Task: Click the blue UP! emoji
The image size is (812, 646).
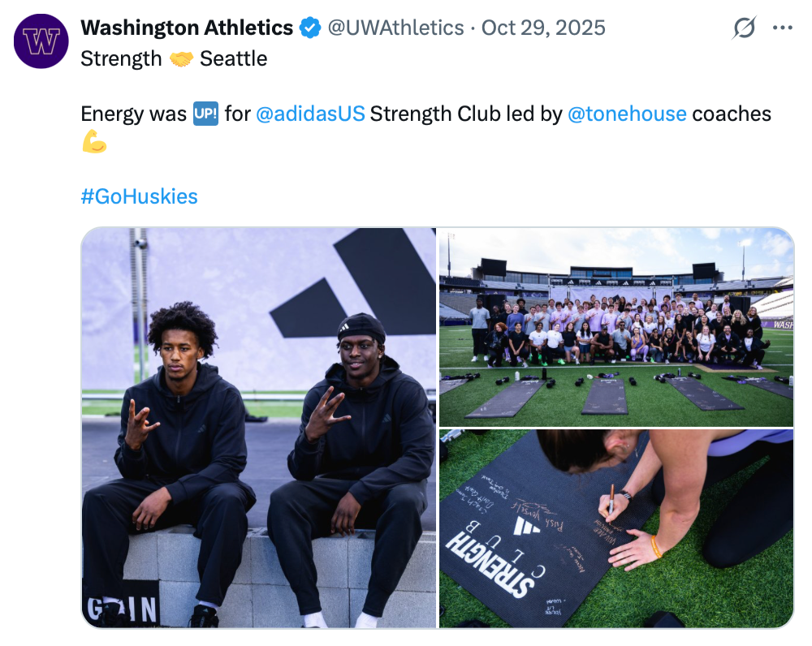Action: (x=205, y=114)
